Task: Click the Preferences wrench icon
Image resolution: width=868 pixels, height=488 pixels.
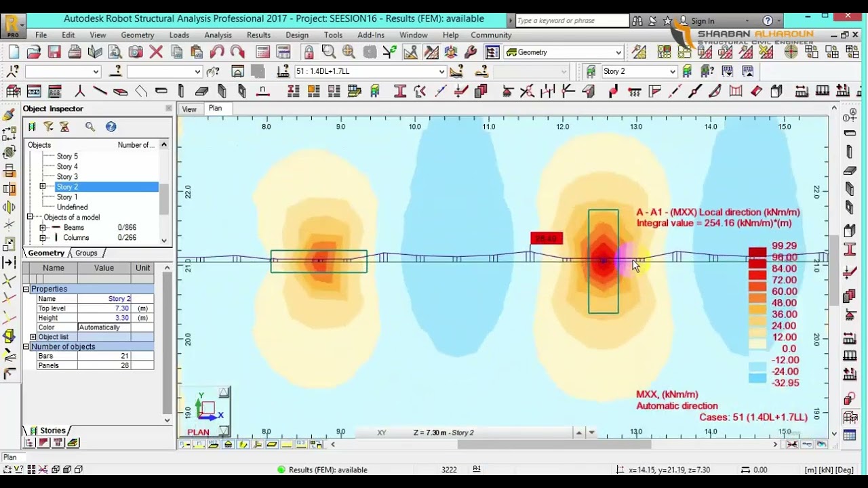Action: tap(471, 52)
